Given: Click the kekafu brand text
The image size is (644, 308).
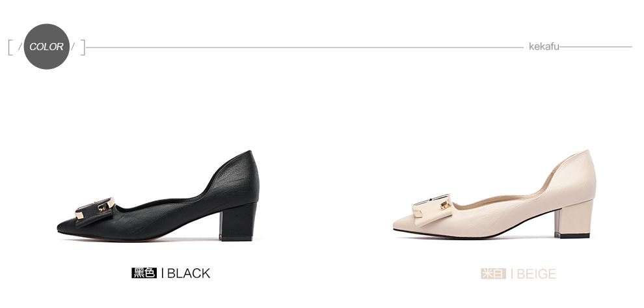Looking at the screenshot, I should pyautogui.click(x=544, y=46).
